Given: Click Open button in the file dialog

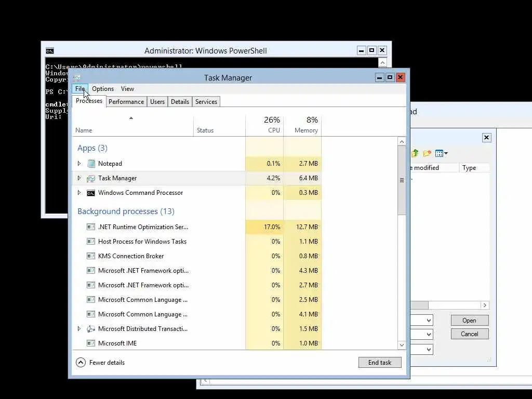Looking at the screenshot, I should point(470,321).
